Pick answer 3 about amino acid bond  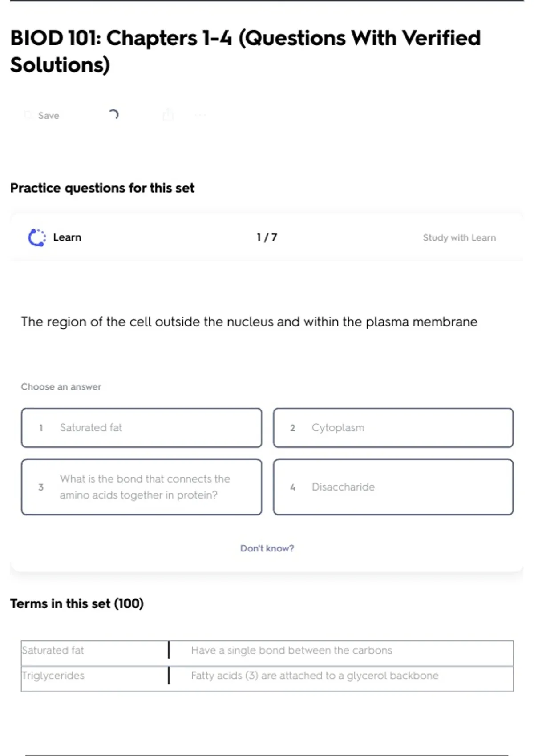pyautogui.click(x=141, y=487)
